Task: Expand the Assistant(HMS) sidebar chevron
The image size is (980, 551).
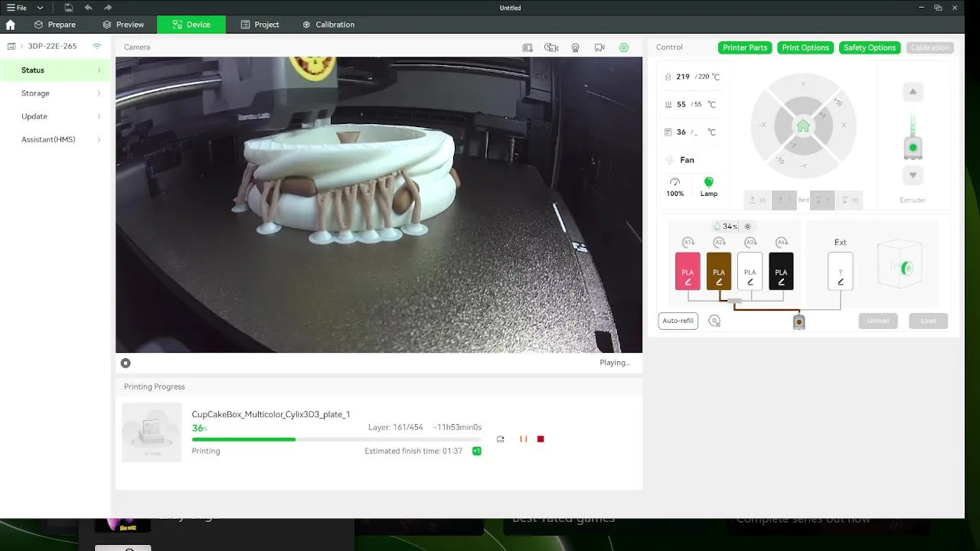Action: coord(99,139)
